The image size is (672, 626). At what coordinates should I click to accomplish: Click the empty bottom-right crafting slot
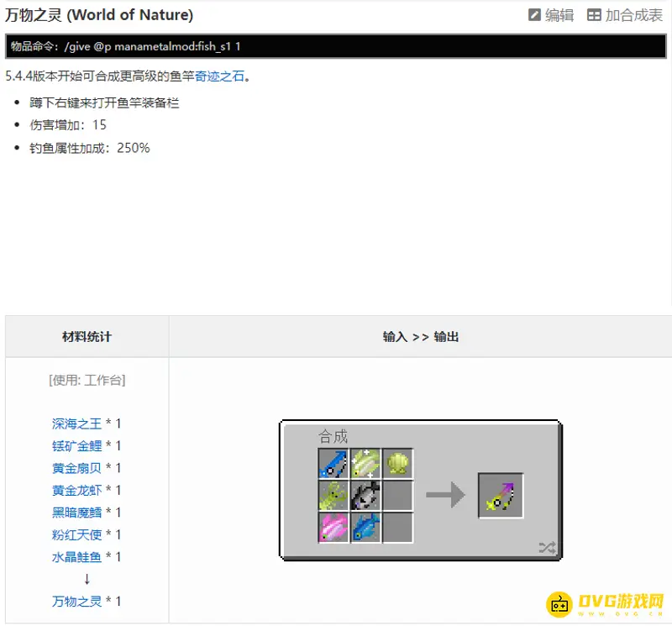coord(397,528)
